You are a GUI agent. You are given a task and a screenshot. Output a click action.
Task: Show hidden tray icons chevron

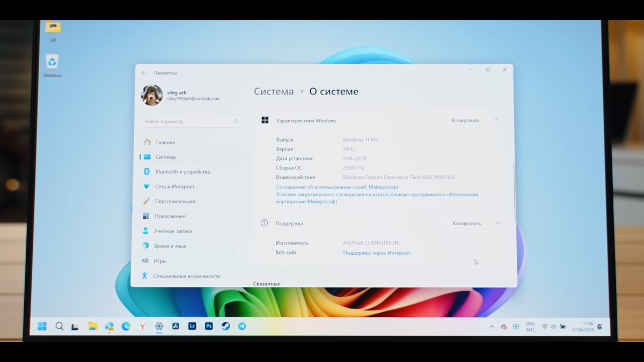tap(492, 327)
